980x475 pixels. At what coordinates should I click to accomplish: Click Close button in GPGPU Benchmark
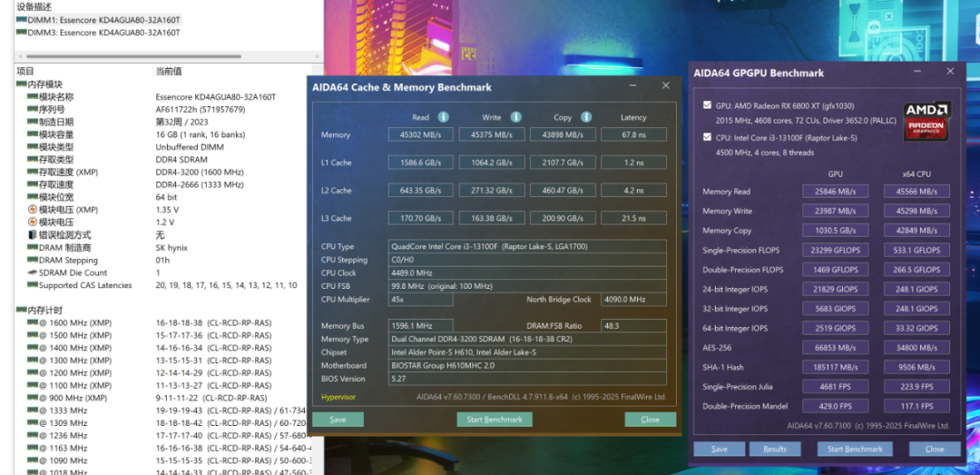tap(935, 449)
